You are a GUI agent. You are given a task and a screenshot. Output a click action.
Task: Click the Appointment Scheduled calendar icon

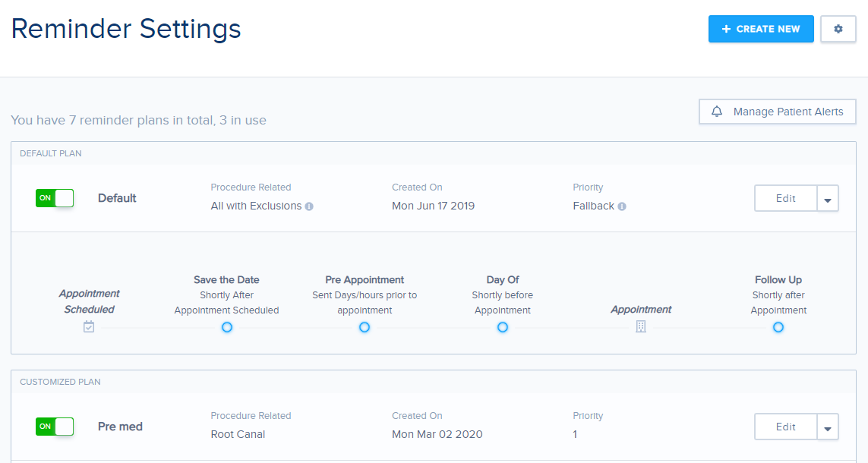89,327
